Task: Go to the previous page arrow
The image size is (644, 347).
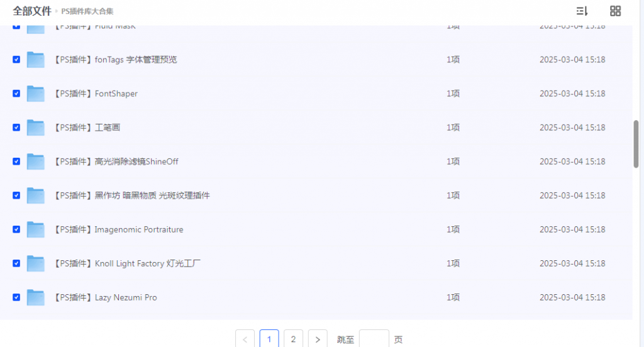Action: coord(245,339)
